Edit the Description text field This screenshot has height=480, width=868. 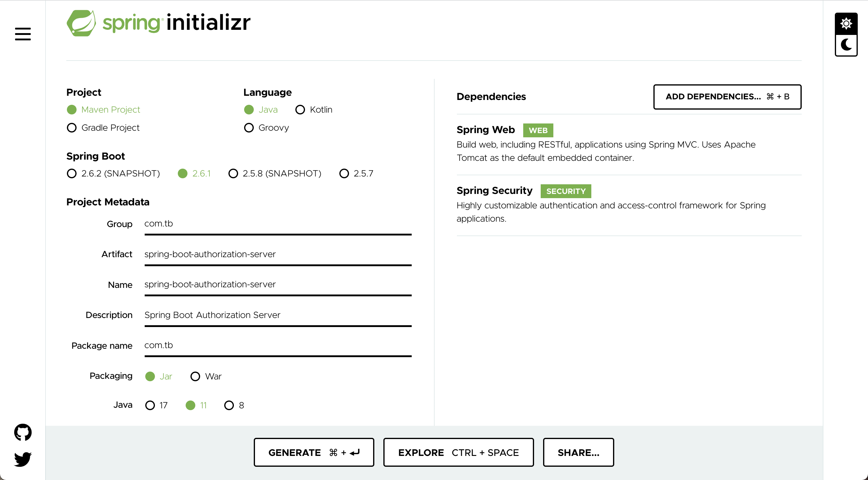278,316
